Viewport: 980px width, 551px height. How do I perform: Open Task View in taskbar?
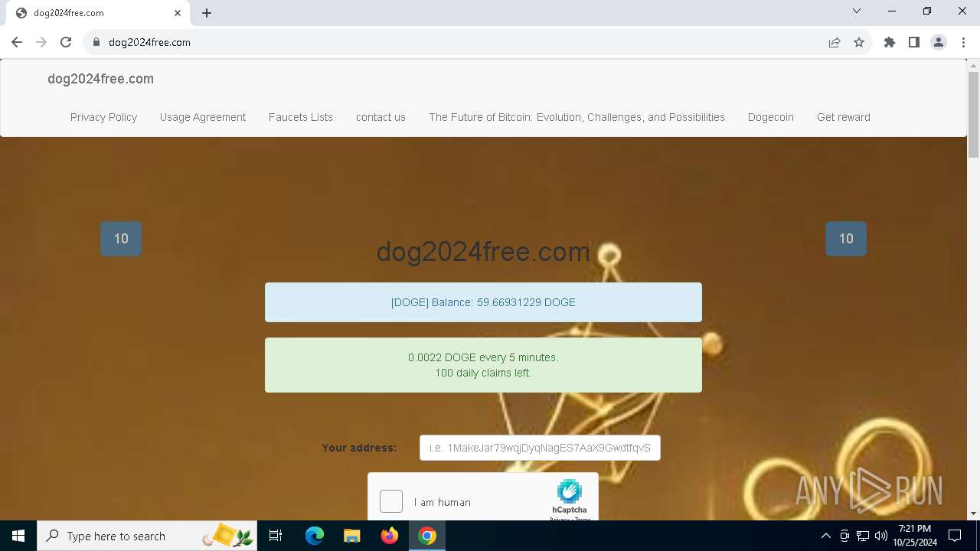pyautogui.click(x=276, y=536)
